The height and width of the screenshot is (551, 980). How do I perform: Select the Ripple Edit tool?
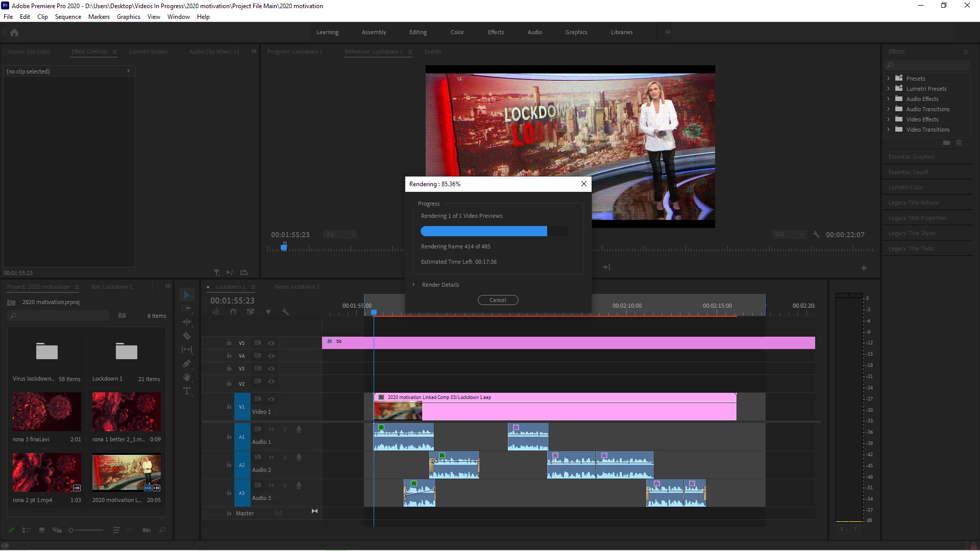coord(187,322)
